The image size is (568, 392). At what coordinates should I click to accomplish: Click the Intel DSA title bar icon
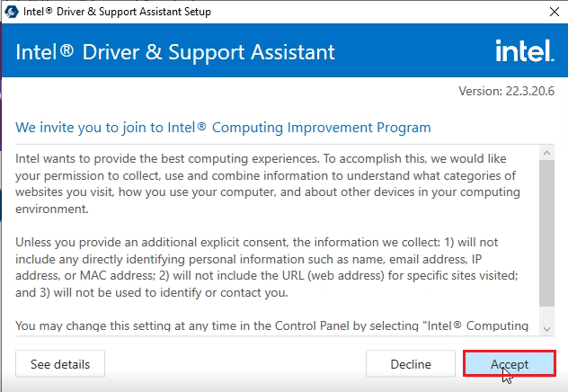pyautogui.click(x=12, y=12)
